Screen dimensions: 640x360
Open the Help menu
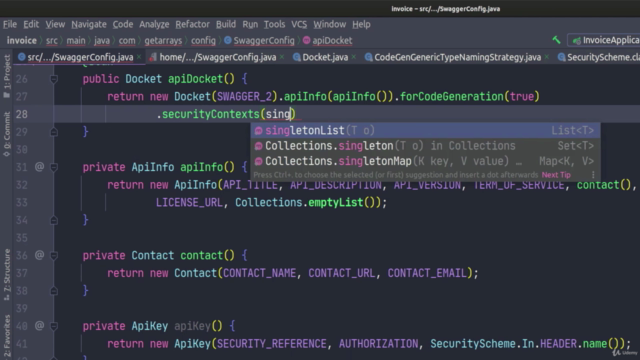(361, 24)
